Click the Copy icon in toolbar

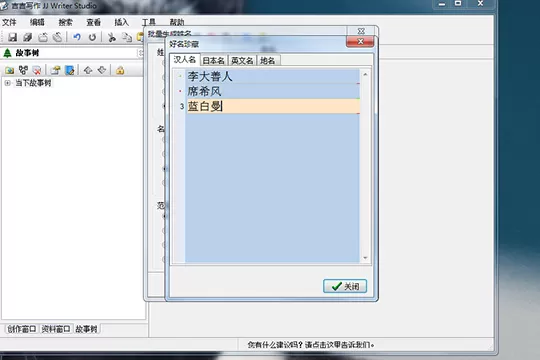[127, 37]
